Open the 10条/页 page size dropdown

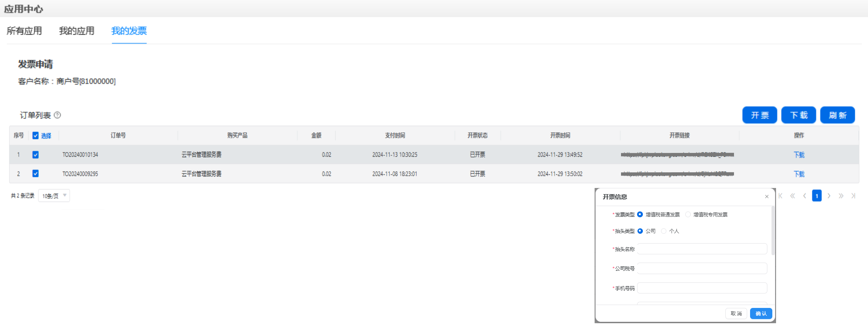tap(54, 196)
